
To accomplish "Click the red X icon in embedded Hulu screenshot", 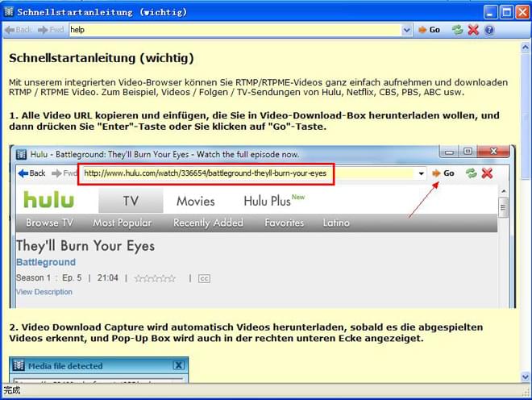I will (487, 173).
